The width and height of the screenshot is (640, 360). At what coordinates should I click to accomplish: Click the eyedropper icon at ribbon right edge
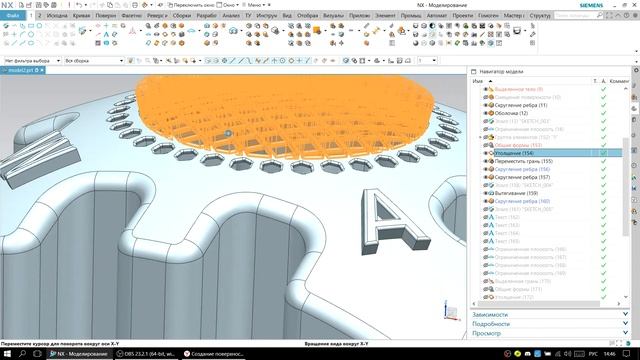[x=532, y=34]
